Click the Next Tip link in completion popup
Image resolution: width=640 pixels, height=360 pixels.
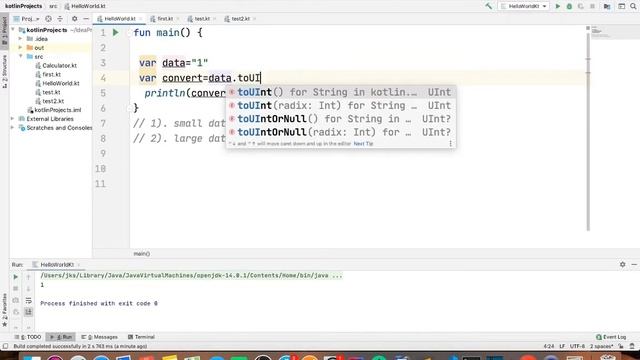click(363, 144)
